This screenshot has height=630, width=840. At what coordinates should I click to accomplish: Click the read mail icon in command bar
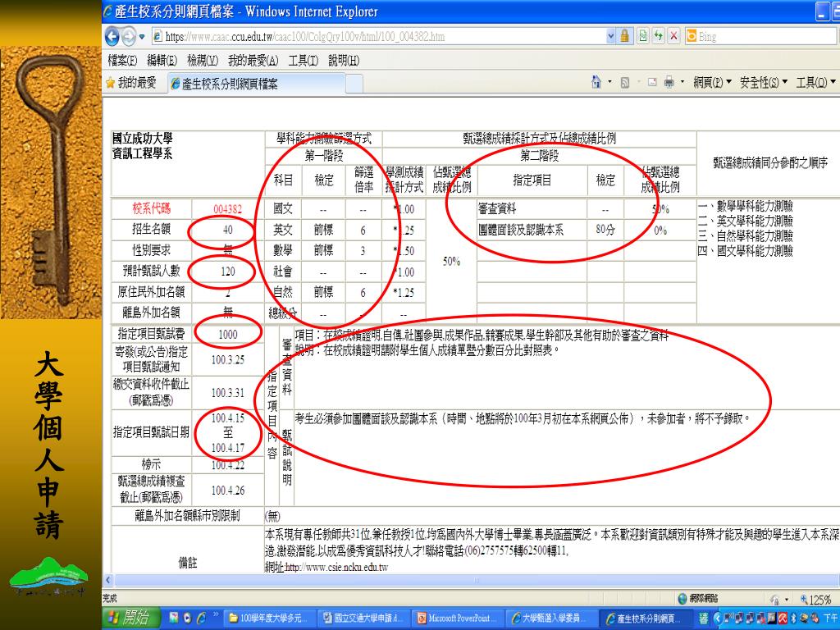[652, 83]
